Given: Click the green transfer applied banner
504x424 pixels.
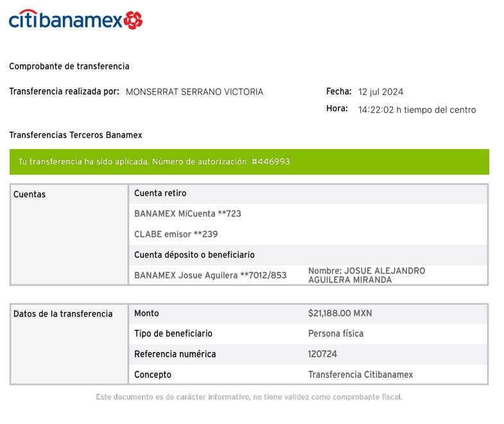Looking at the screenshot, I should click(249, 162).
